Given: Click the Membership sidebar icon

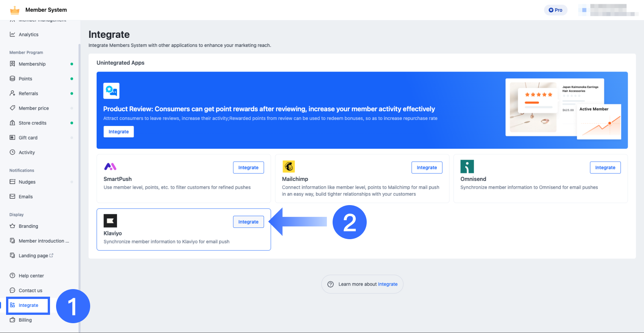Looking at the screenshot, I should pyautogui.click(x=13, y=64).
